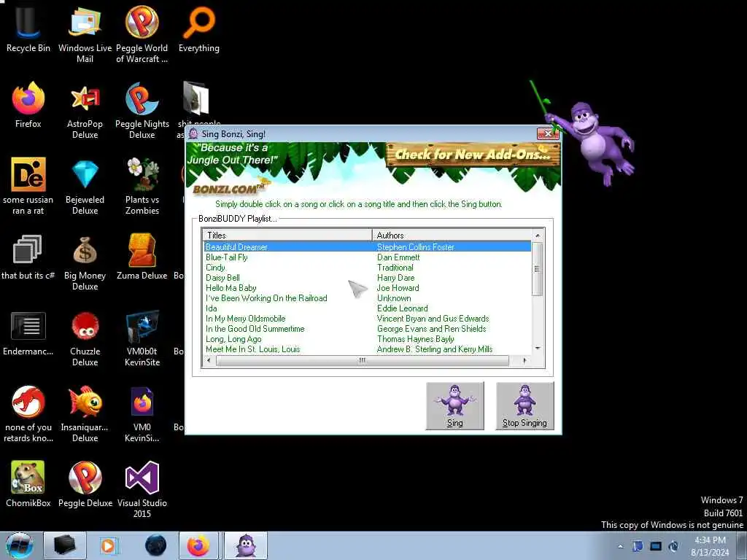747x560 pixels.
Task: Select the song Long, Long Ago
Action: 233,339
